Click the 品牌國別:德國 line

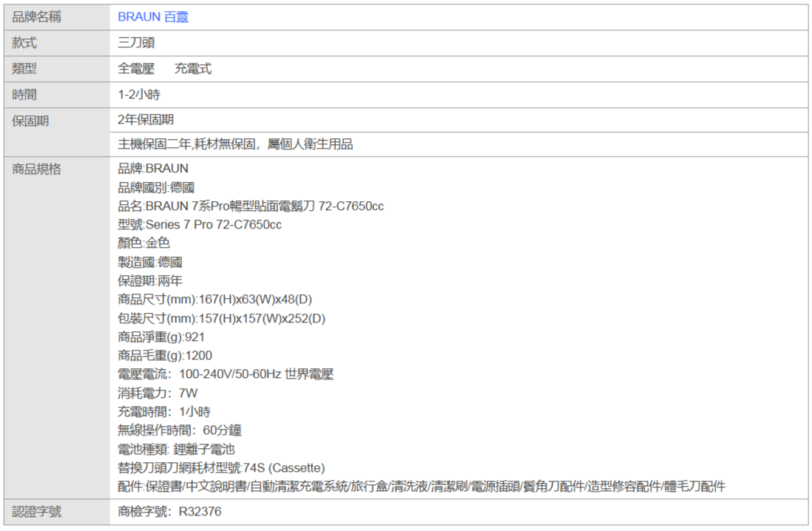[156, 188]
